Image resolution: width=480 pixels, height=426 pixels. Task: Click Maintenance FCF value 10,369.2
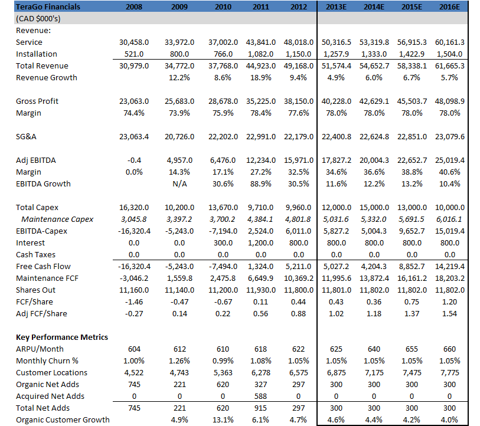[x=299, y=278]
